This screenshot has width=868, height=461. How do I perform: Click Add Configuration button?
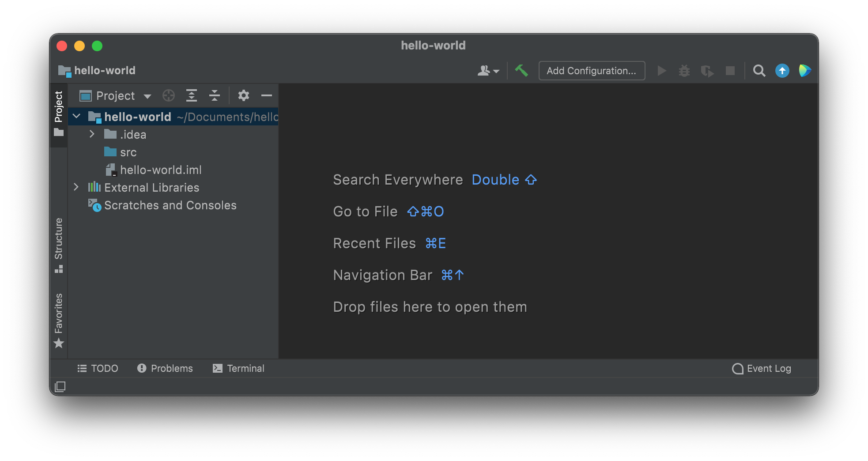[592, 71]
